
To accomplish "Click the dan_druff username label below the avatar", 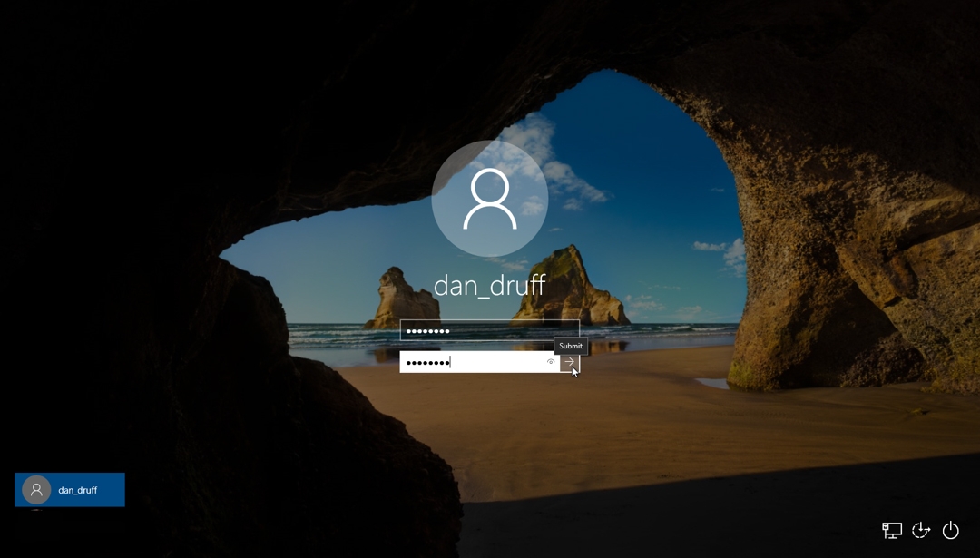I will [x=490, y=284].
